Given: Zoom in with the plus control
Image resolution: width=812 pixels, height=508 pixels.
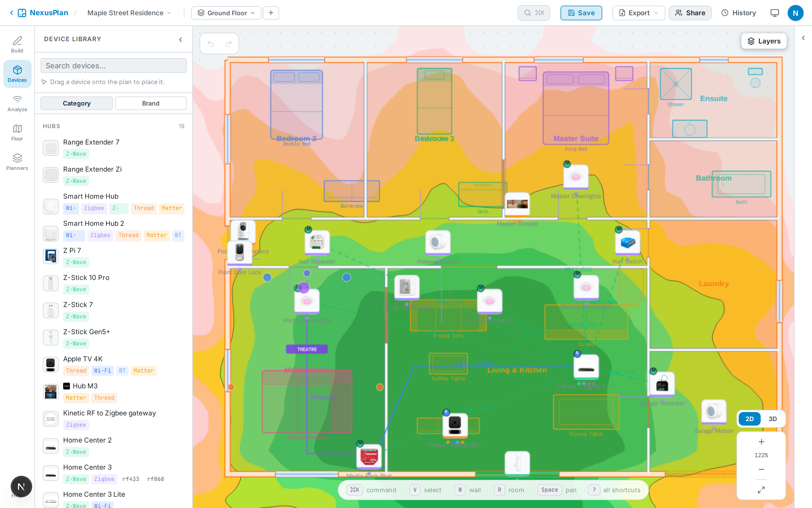Looking at the screenshot, I should pos(761,441).
